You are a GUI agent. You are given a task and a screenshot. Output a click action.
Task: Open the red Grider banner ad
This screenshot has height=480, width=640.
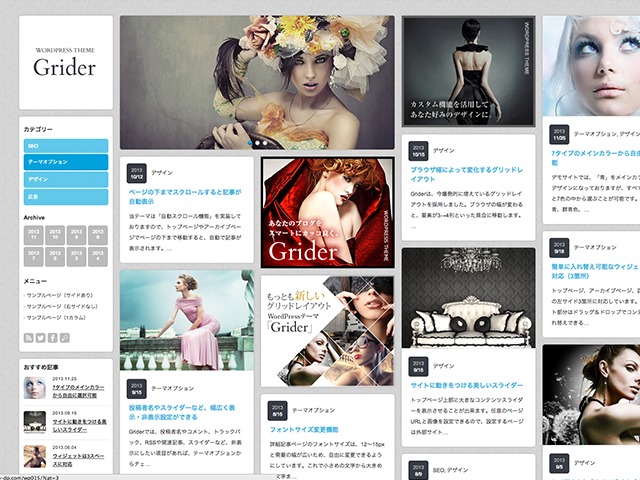[x=327, y=213]
